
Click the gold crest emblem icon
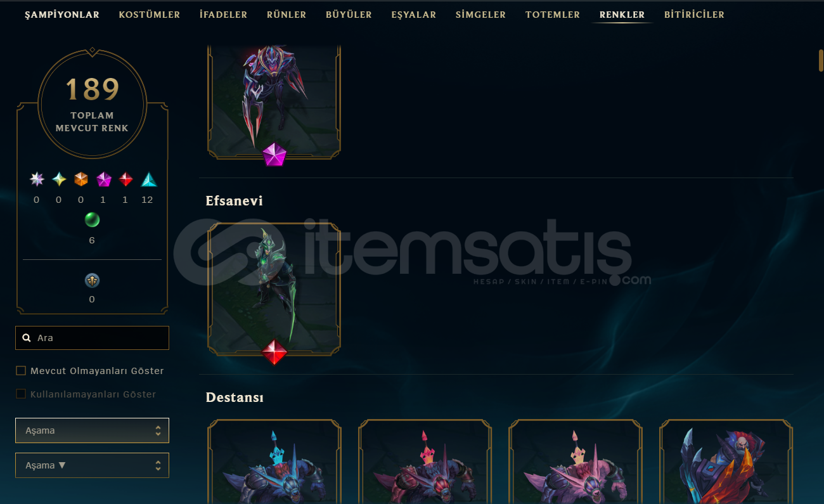coord(92,280)
